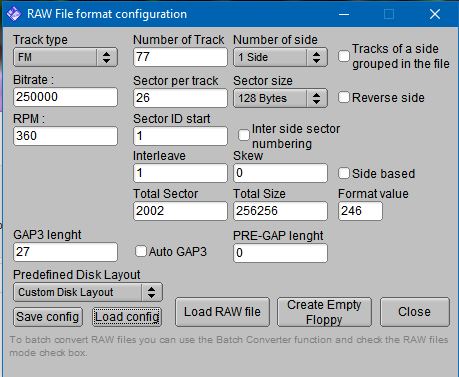Check Inter side sector numbering
This screenshot has height=377, width=459.
244,135
